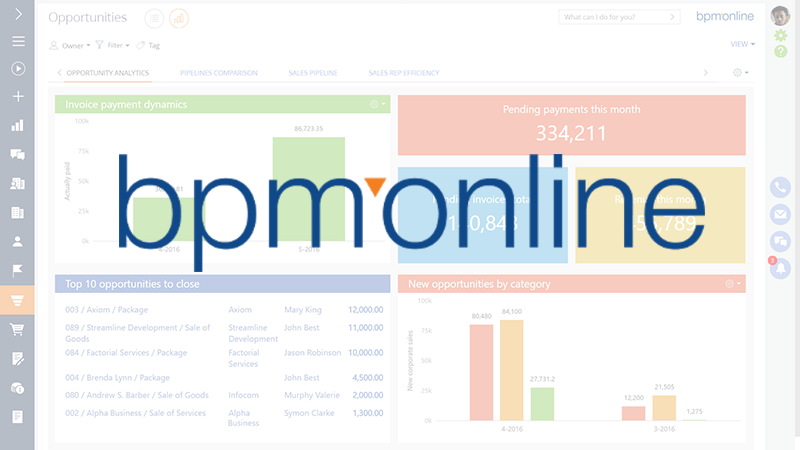Click the shopping cart Orders icon
Viewport: 800px width, 450px height.
coord(17,329)
